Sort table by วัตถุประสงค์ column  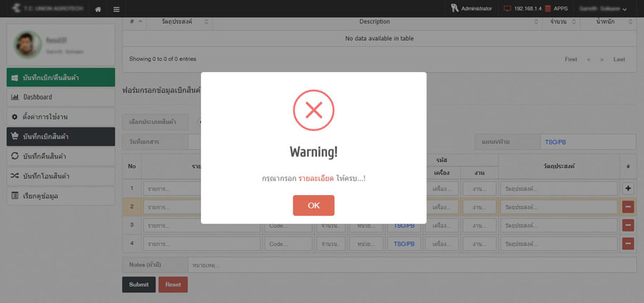[x=180, y=21]
